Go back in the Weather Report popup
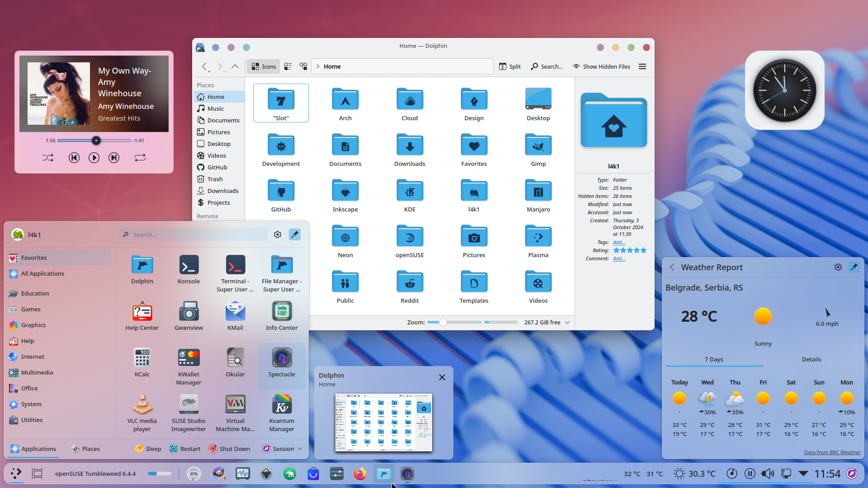The image size is (868, 488). point(672,267)
